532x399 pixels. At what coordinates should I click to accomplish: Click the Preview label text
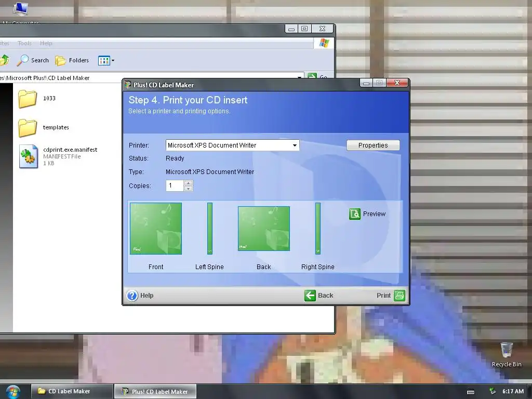[374, 214]
